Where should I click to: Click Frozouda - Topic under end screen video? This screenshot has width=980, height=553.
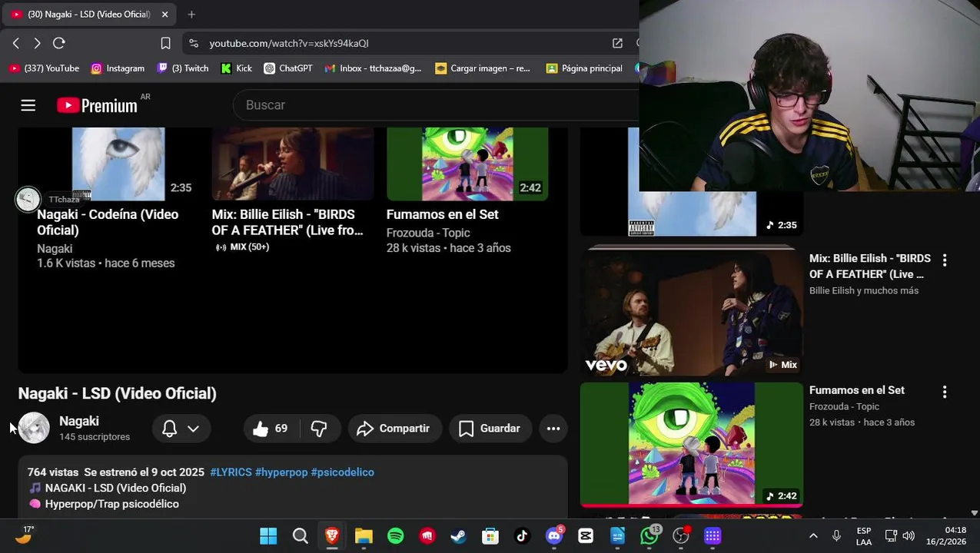click(428, 233)
